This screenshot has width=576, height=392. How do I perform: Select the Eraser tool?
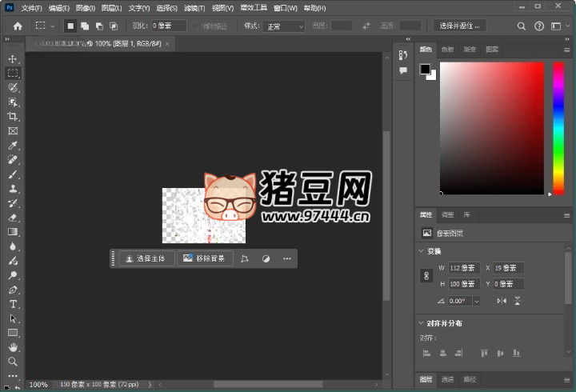13,218
